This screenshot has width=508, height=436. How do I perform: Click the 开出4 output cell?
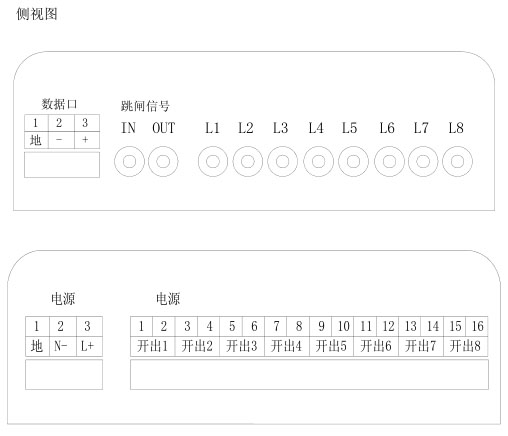pyautogui.click(x=287, y=346)
